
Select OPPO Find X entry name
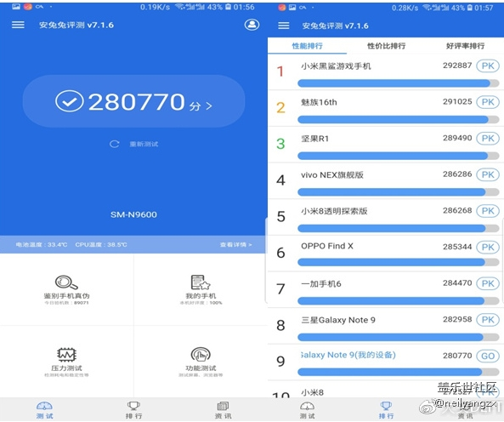click(x=327, y=246)
